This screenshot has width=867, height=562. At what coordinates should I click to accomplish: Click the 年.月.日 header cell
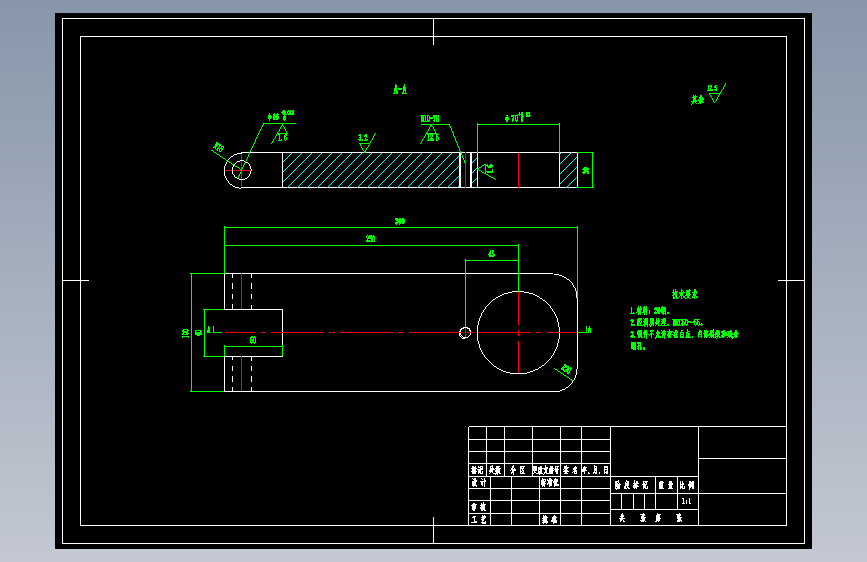pos(596,470)
